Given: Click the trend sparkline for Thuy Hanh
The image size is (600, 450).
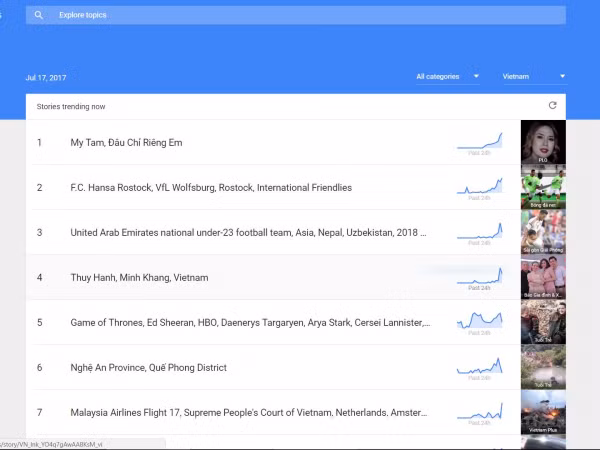Looking at the screenshot, I should pos(479,276).
